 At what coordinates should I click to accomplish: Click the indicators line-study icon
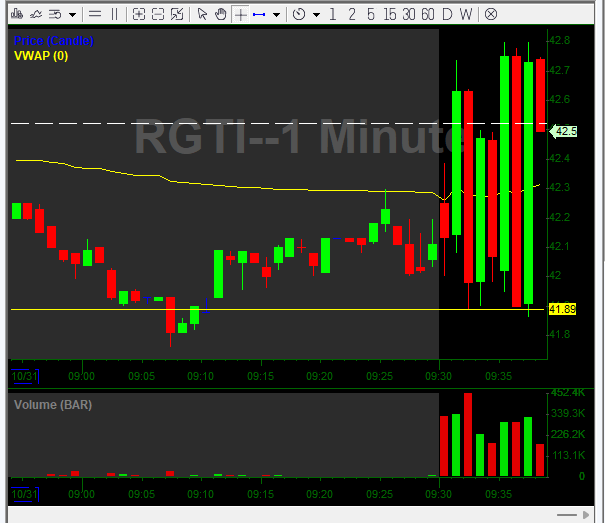[x=36, y=15]
